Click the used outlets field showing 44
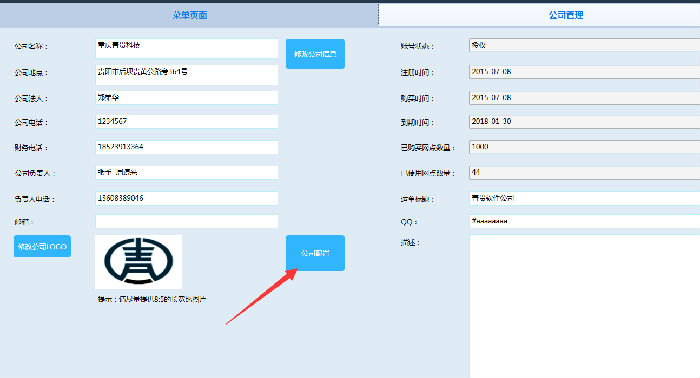Screen dimensions: 700x378 [x=584, y=172]
